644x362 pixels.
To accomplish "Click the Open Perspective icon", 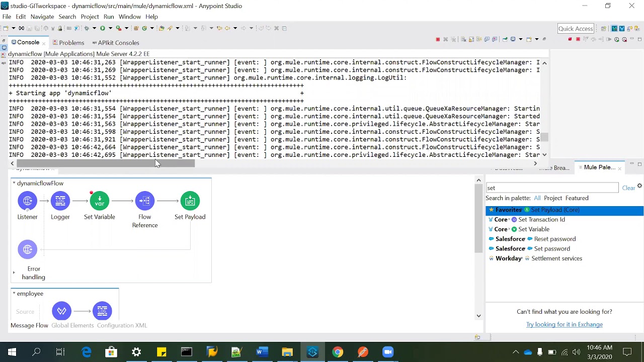I will (604, 29).
